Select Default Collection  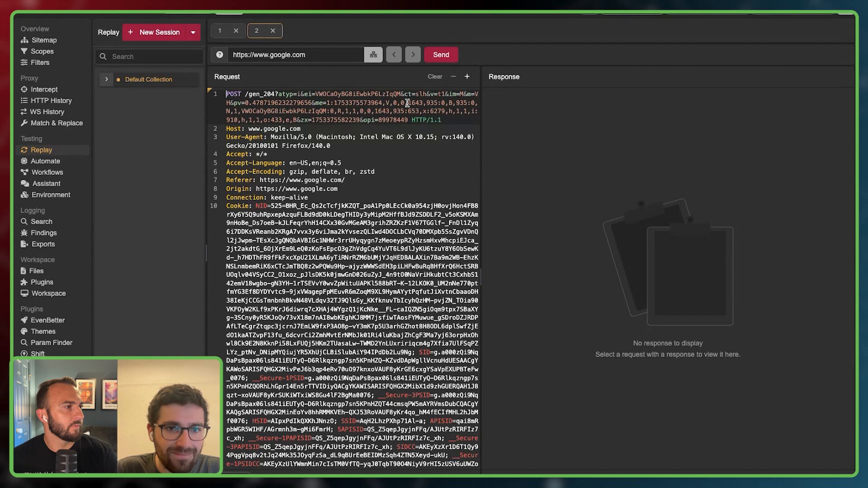[149, 80]
